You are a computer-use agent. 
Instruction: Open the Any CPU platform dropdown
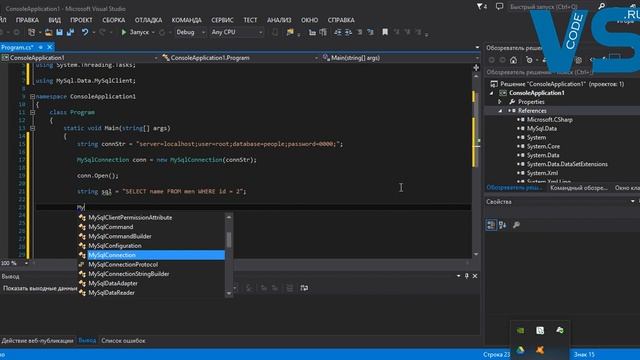pos(237,32)
